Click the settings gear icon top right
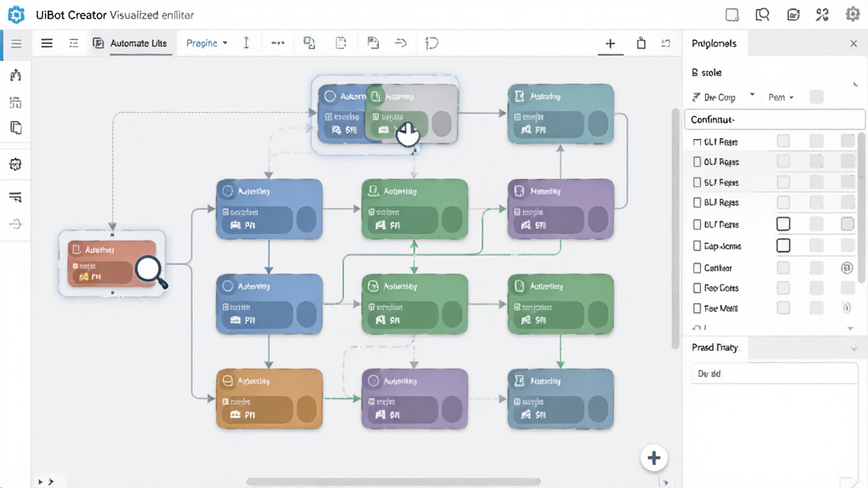 (853, 14)
